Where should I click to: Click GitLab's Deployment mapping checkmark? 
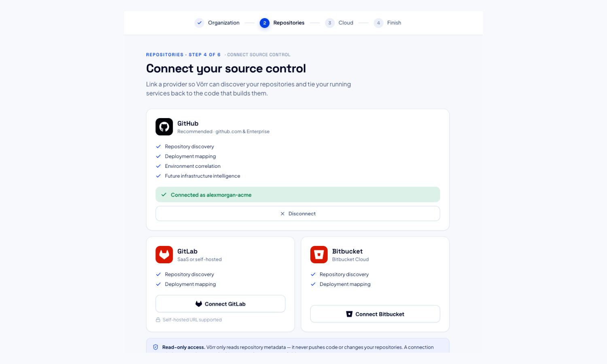pyautogui.click(x=158, y=284)
